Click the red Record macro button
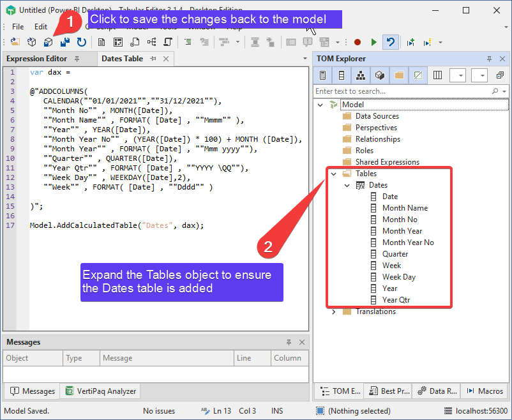 (358, 42)
